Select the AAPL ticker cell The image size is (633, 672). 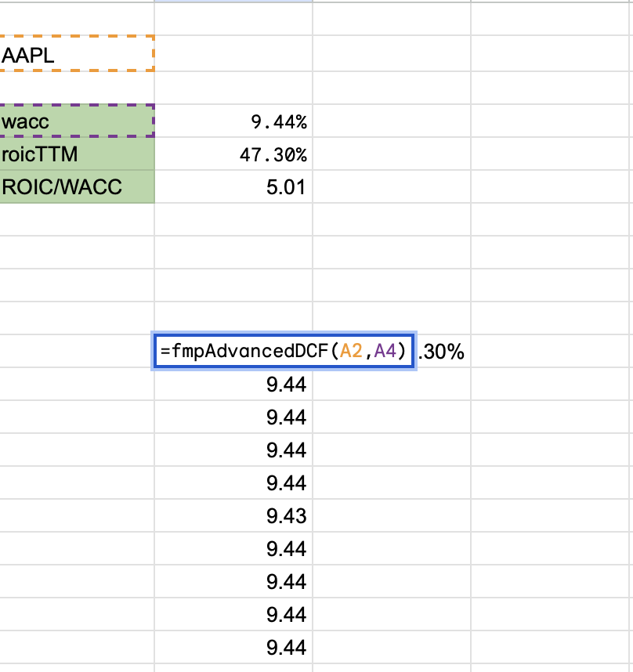pyautogui.click(x=77, y=54)
